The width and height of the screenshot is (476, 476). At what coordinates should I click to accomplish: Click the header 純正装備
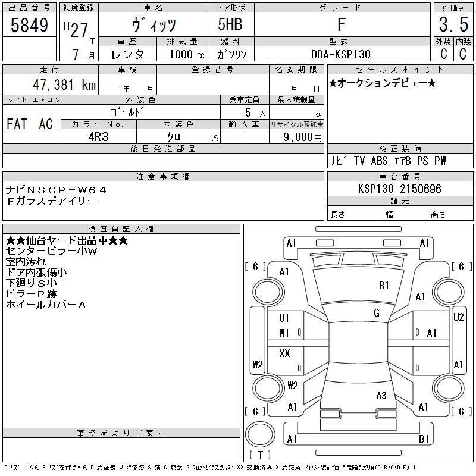pyautogui.click(x=400, y=148)
